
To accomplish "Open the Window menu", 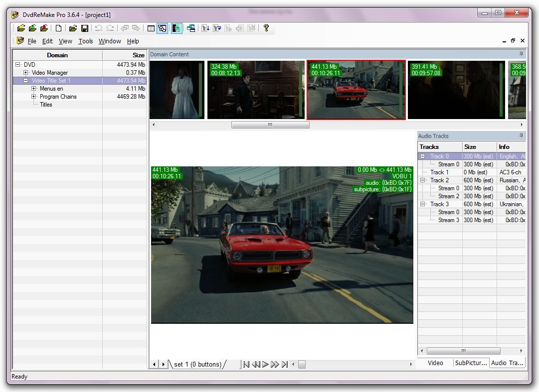I will pyautogui.click(x=110, y=41).
